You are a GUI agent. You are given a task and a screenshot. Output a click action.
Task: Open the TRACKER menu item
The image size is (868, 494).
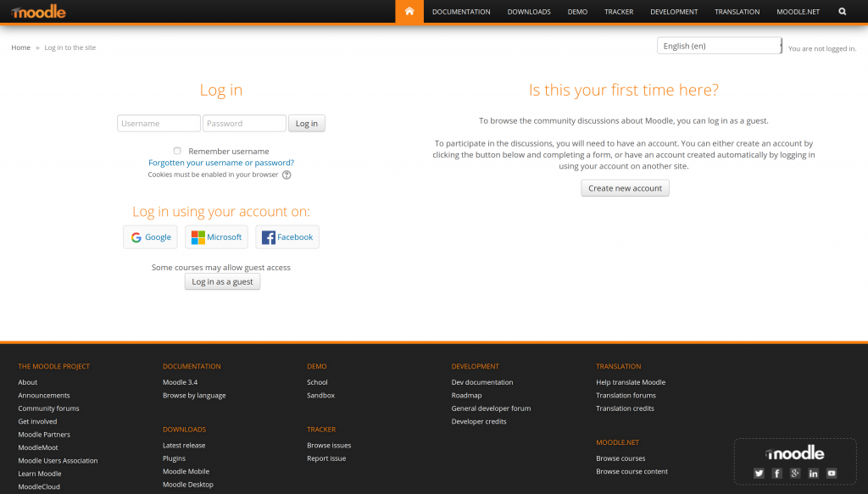(x=619, y=11)
